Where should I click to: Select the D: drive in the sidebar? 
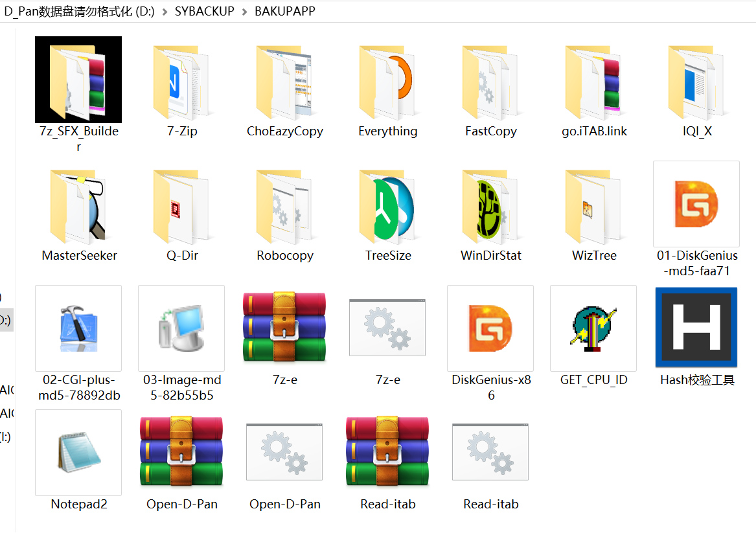click(6, 320)
